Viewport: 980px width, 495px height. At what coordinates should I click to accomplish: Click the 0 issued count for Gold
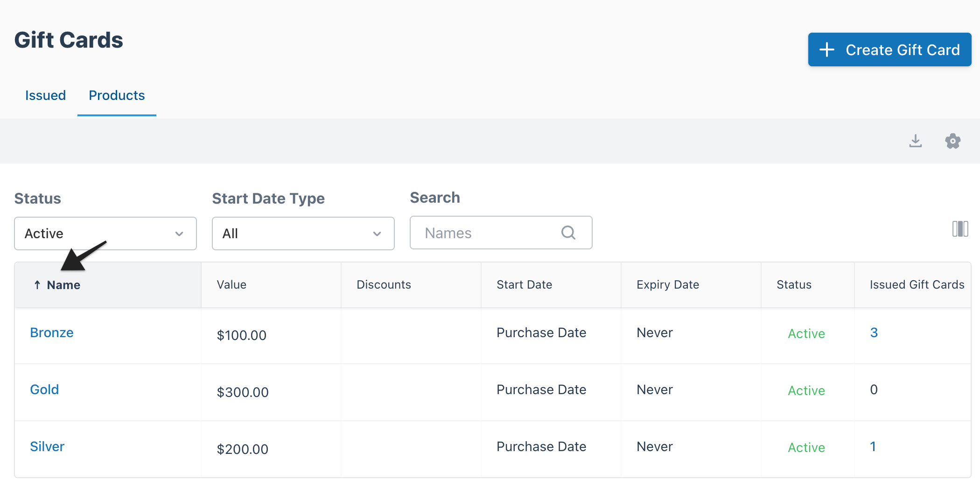tap(874, 389)
